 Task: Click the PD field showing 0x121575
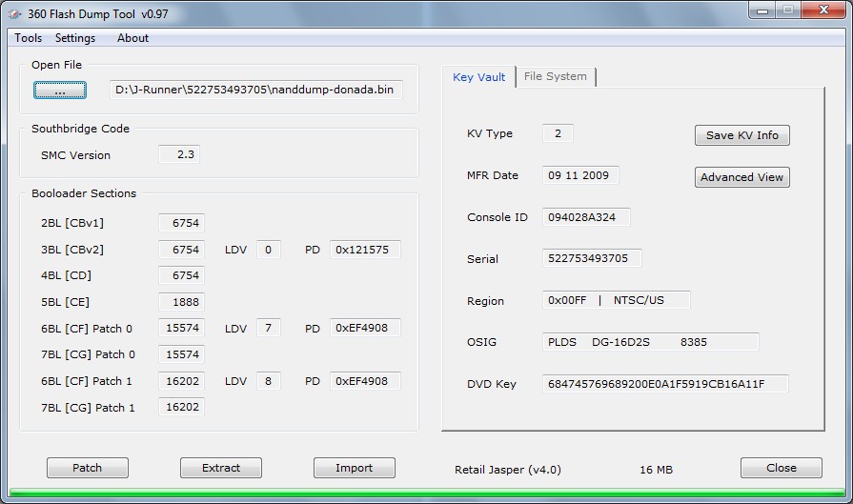point(365,250)
